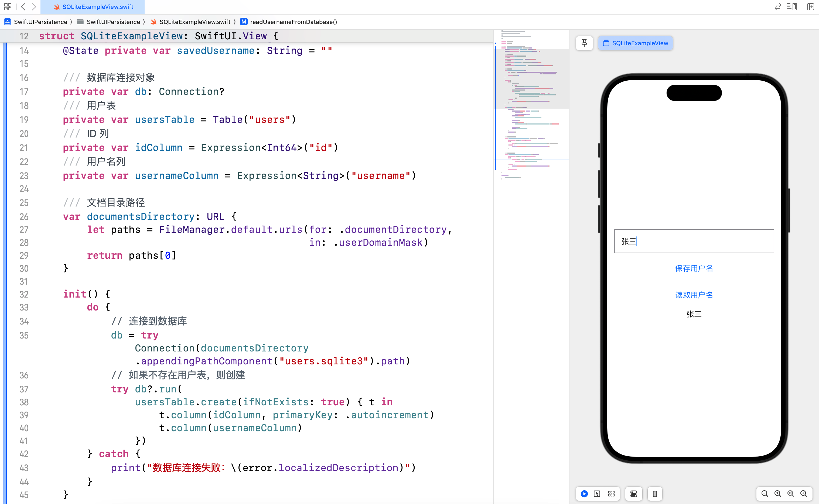
Task: Pin the preview canvas
Action: 584,43
